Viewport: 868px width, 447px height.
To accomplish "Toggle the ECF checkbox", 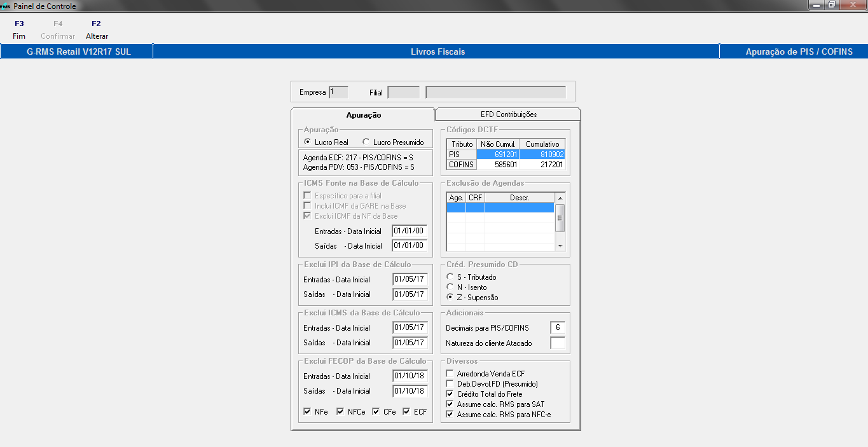I will (407, 412).
